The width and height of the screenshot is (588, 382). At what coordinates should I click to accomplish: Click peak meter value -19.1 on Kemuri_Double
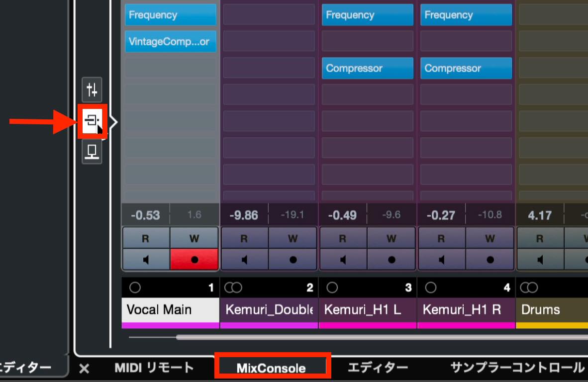click(293, 215)
